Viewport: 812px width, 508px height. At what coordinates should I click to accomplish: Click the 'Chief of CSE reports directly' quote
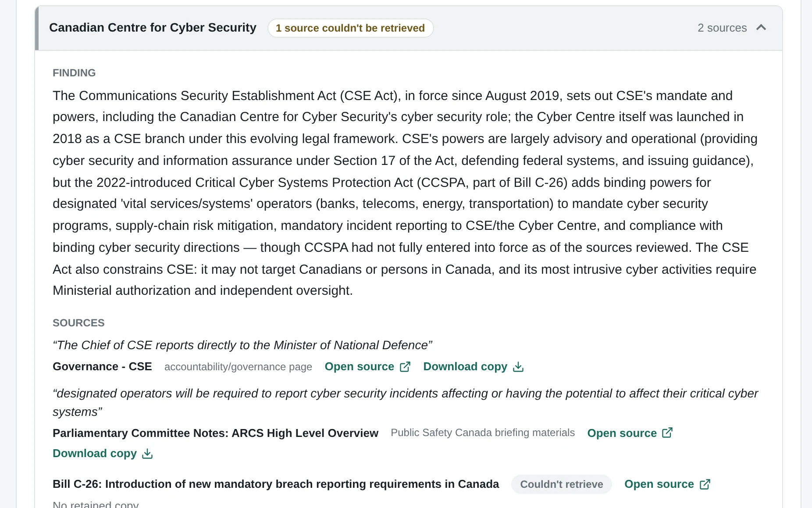tap(242, 345)
